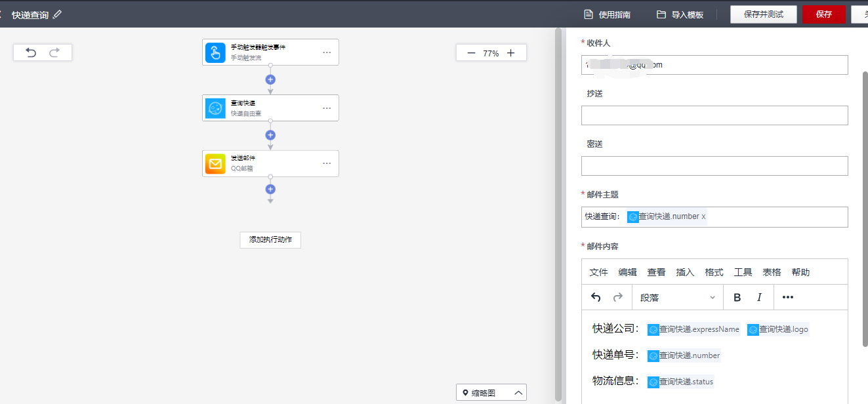Open the 表格 editor menu
The image size is (868, 404).
(x=772, y=272)
